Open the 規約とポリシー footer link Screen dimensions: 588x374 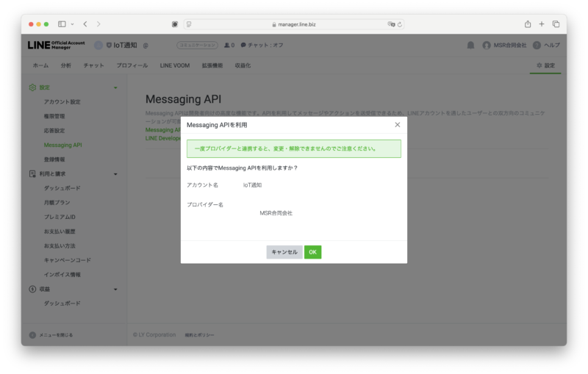coord(199,335)
